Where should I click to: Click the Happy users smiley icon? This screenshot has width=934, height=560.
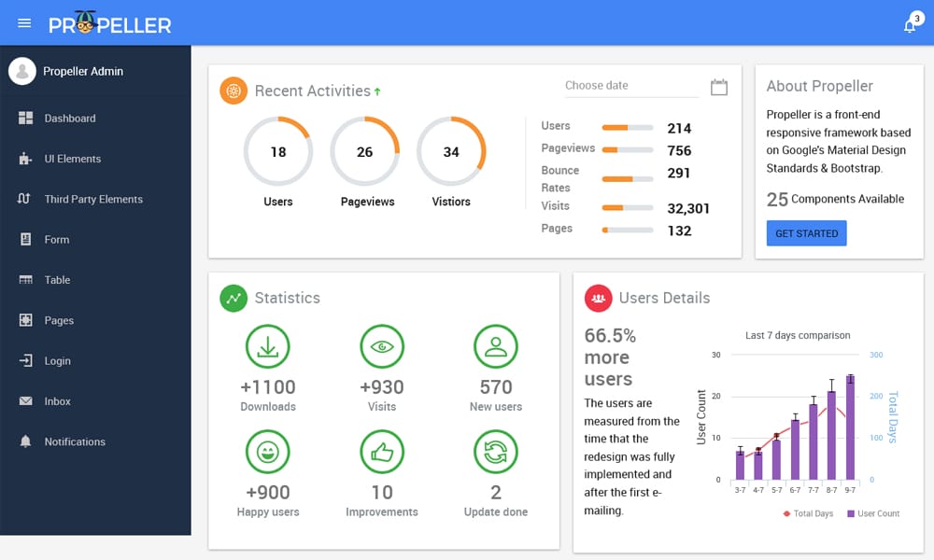268,453
